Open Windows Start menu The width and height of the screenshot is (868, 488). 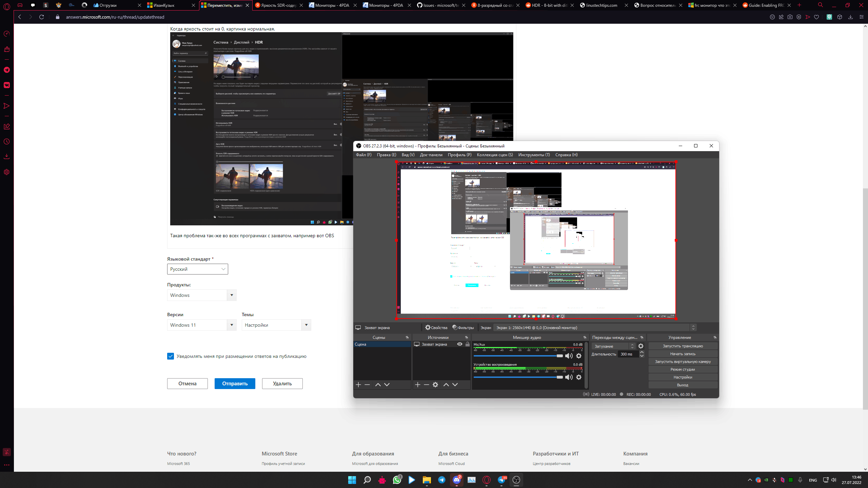click(352, 480)
